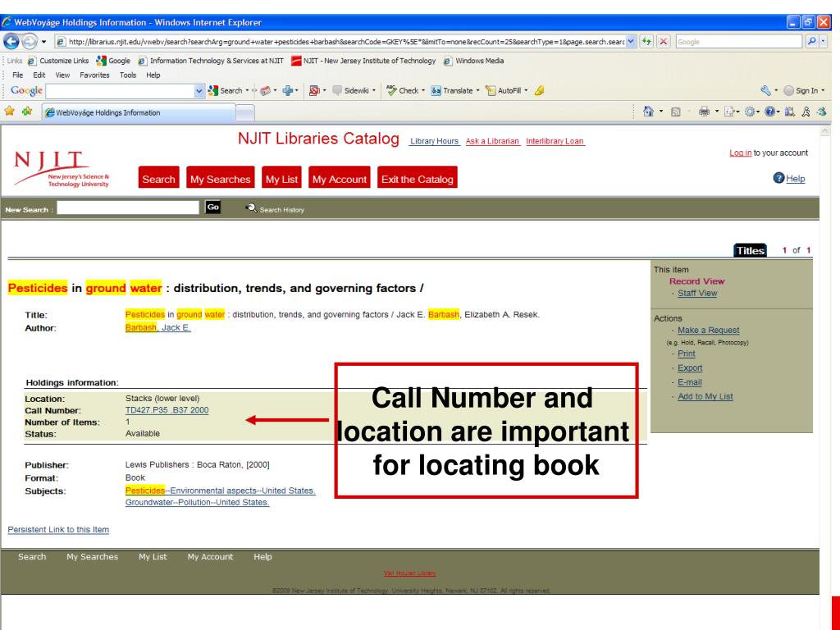Select the WebVoyage Holdings Information tab
Image resolution: width=840 pixels, height=630 pixels.
point(138,112)
